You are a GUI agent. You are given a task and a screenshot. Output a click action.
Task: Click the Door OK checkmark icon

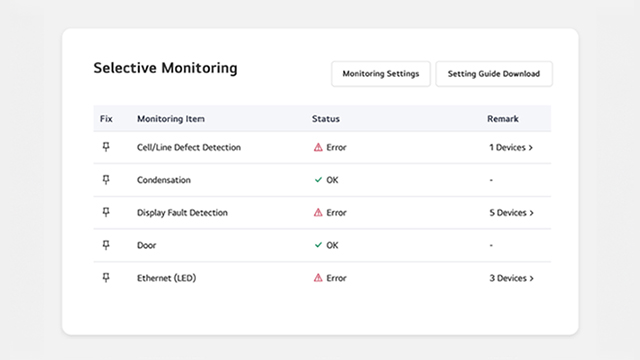click(318, 245)
